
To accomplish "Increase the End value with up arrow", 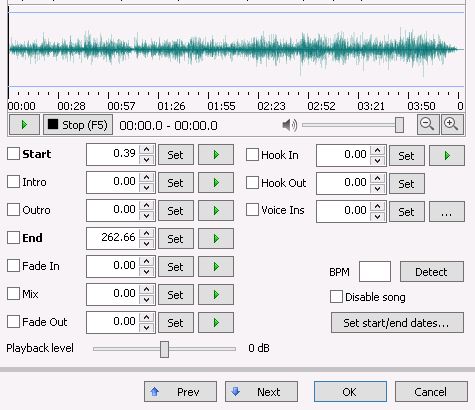I will [146, 234].
